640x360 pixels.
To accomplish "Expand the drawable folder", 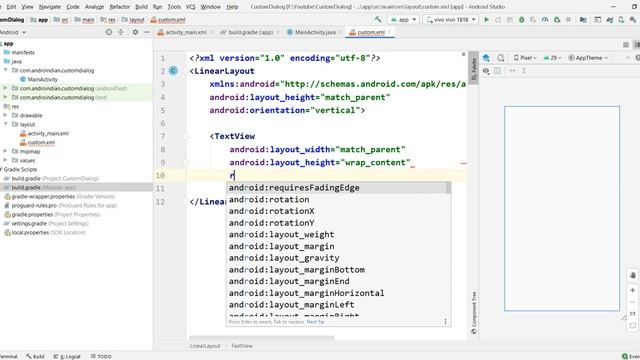I will tap(5, 116).
